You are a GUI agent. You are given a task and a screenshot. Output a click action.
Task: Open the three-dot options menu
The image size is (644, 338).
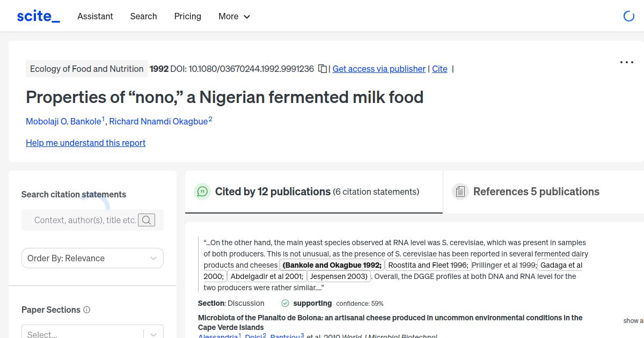click(626, 62)
